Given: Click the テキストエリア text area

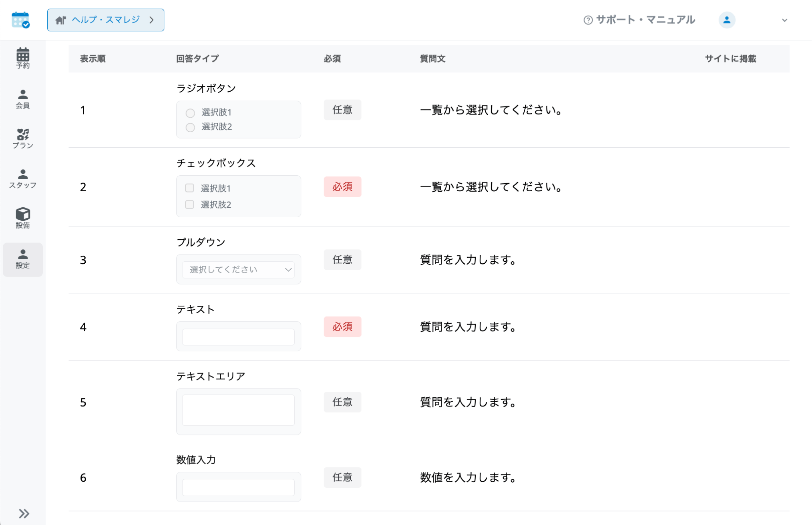Looking at the screenshot, I should tap(238, 410).
